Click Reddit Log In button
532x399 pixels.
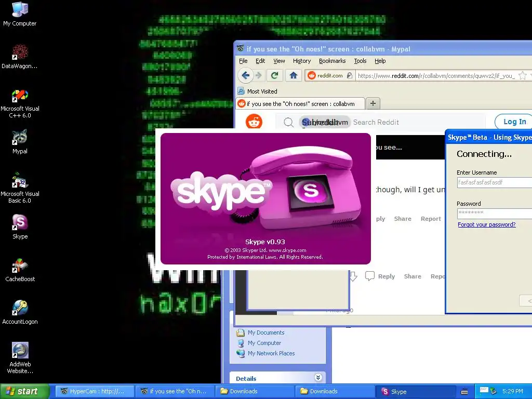click(514, 122)
